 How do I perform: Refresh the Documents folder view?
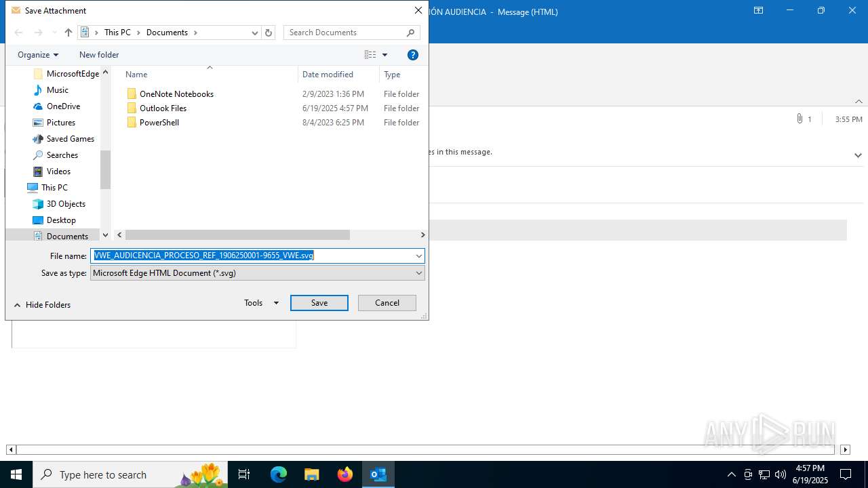click(x=269, y=33)
